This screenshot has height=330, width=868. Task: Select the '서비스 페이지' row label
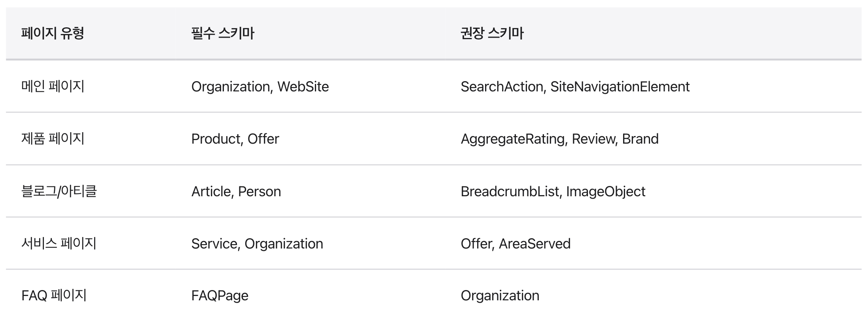click(x=59, y=243)
